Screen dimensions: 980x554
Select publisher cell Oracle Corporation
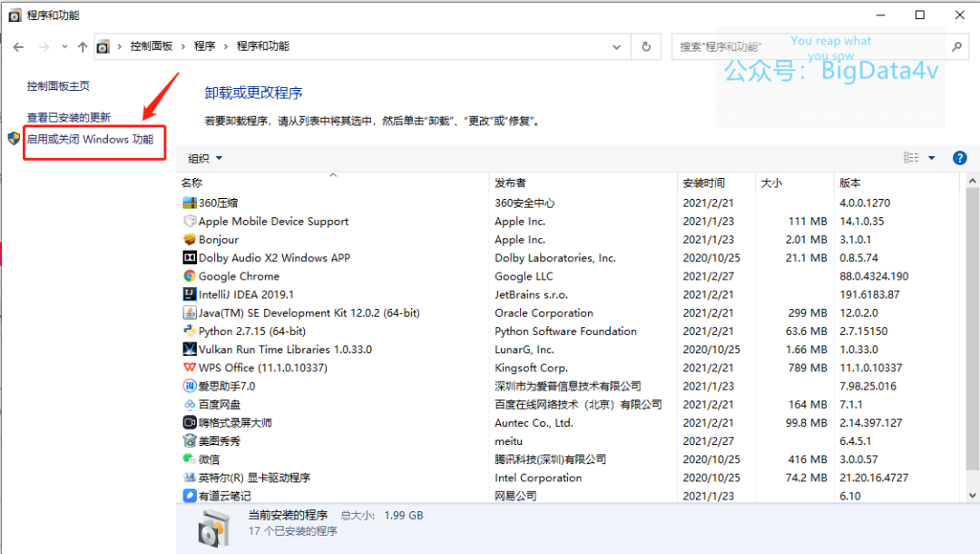tap(544, 312)
